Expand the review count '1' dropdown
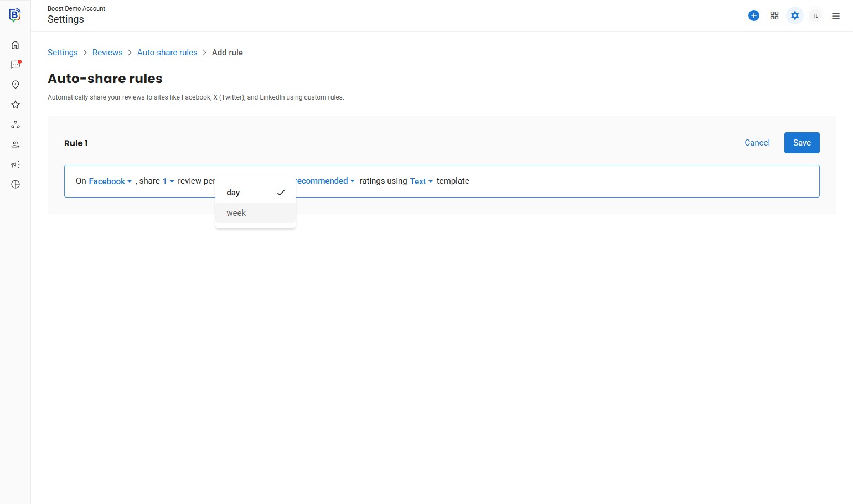Viewport: 853px width, 504px height. coord(168,181)
